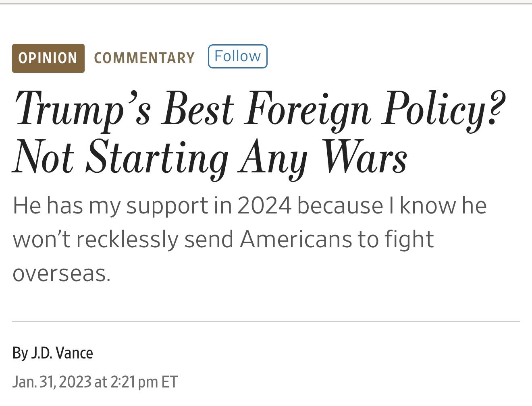Image resolution: width=532 pixels, height=406 pixels.
Task: Click "2024" in the subheadline
Action: tap(264, 205)
